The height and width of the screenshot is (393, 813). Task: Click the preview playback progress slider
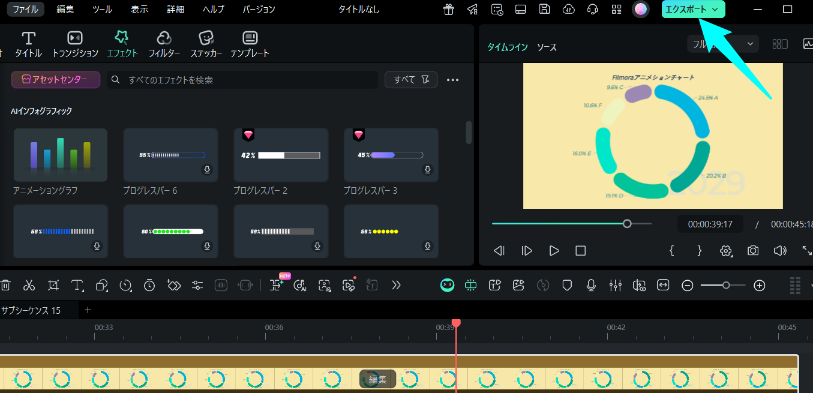[x=571, y=223]
